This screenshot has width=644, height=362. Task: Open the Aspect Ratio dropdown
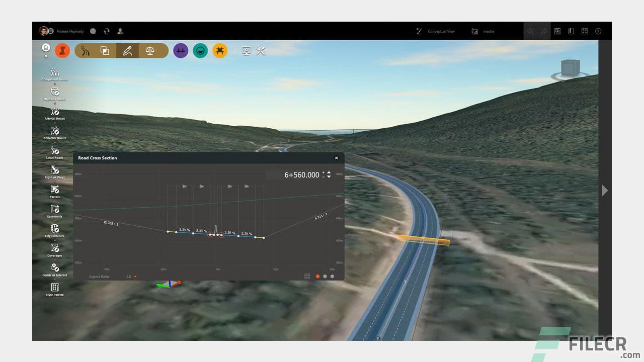(x=131, y=276)
